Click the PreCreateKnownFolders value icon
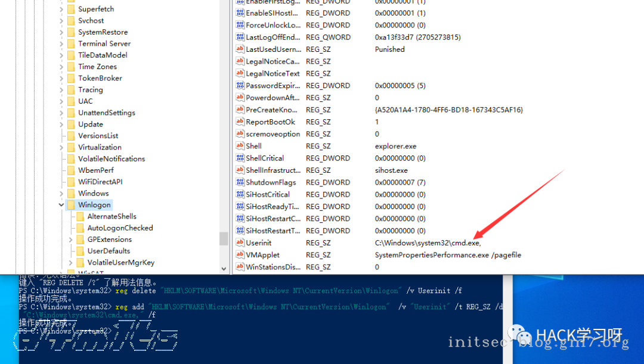Screen dimensions: 644x364 (x=240, y=110)
